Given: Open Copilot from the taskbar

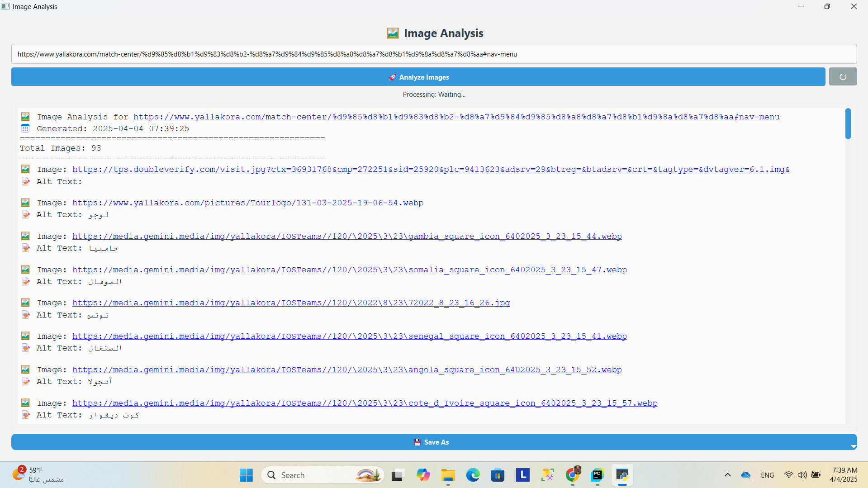Looking at the screenshot, I should coord(423,475).
